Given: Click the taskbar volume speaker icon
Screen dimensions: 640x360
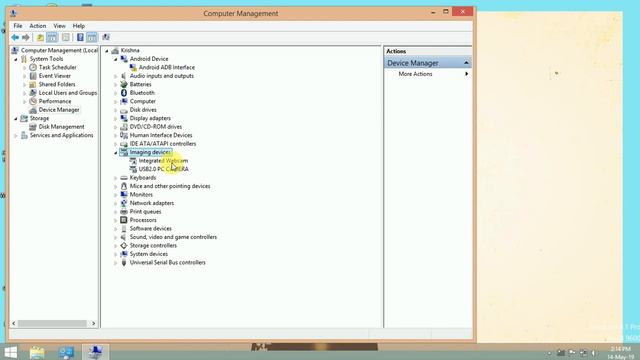Looking at the screenshot, I should point(593,353).
